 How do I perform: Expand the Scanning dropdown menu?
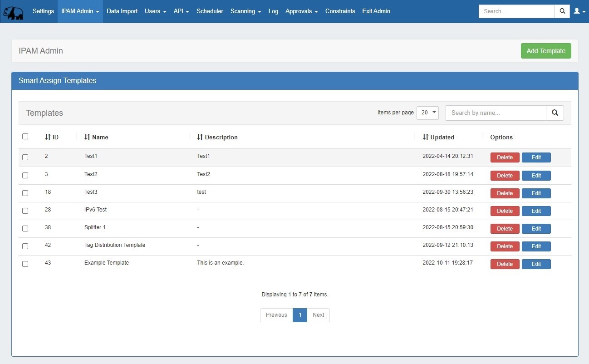click(x=245, y=11)
